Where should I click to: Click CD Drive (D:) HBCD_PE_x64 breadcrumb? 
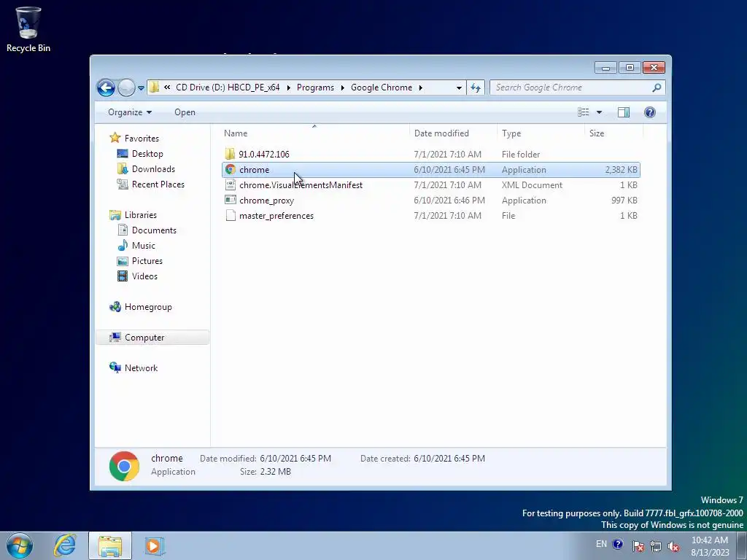tap(228, 87)
